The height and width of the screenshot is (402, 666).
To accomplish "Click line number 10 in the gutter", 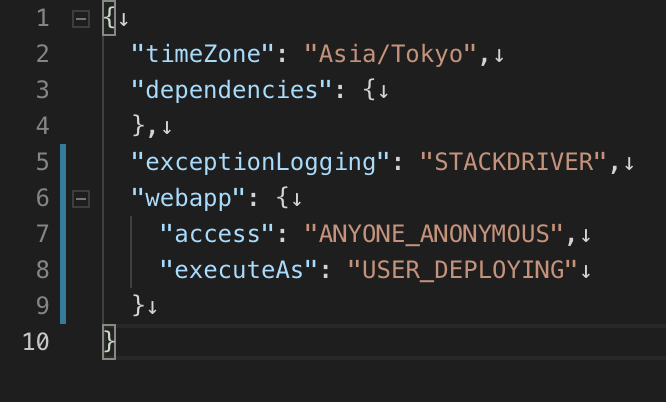I will 36,343.
